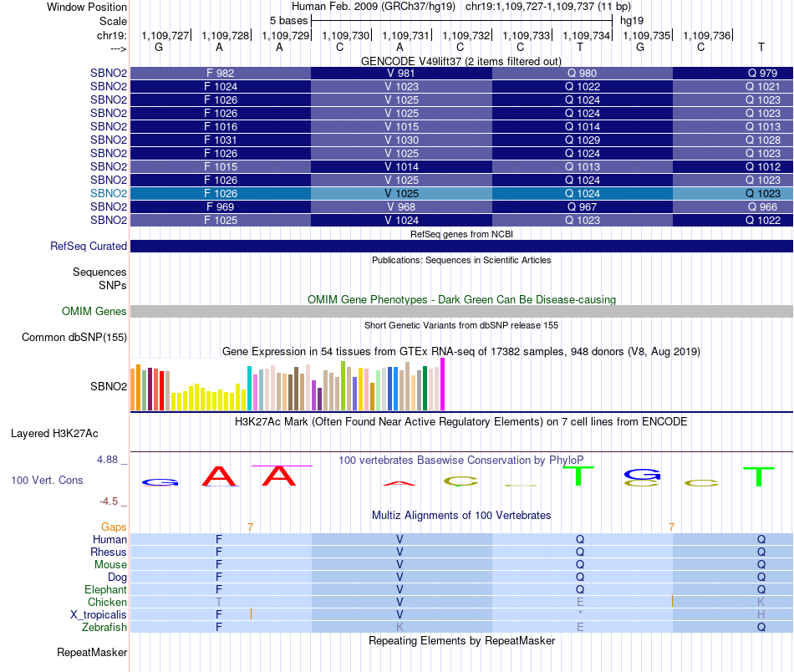Click the blue G over gold C PhyloP logo stack
Viewport: 794px width, 672px height.
click(x=643, y=478)
